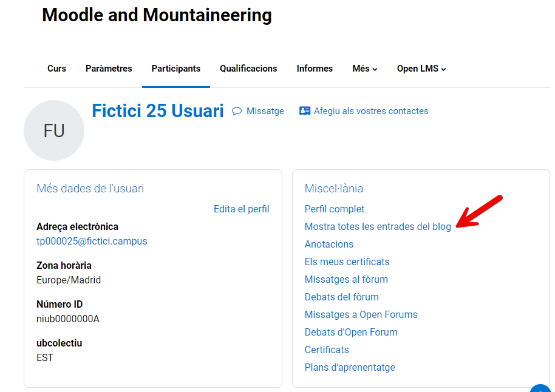Open the Curs tab
The image size is (555, 392).
point(56,69)
